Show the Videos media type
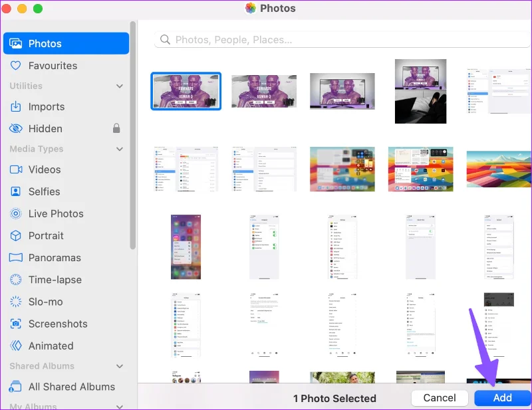532x410 pixels. (66, 169)
